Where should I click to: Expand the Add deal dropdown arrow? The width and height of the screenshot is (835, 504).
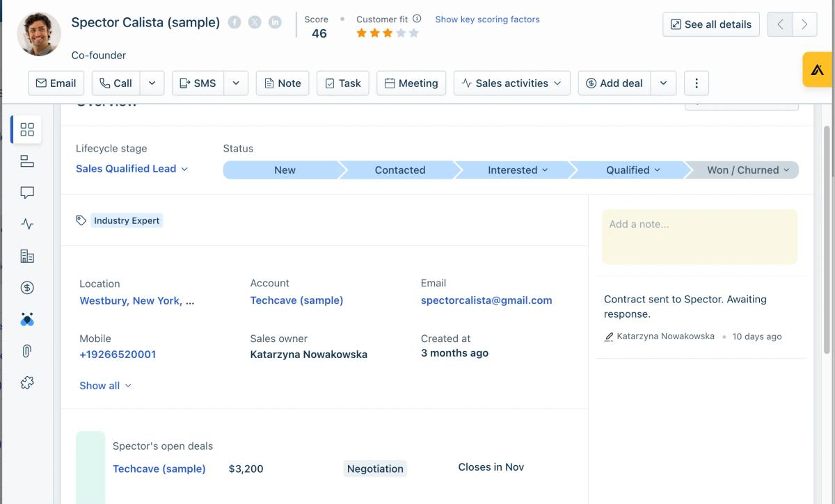coord(663,83)
